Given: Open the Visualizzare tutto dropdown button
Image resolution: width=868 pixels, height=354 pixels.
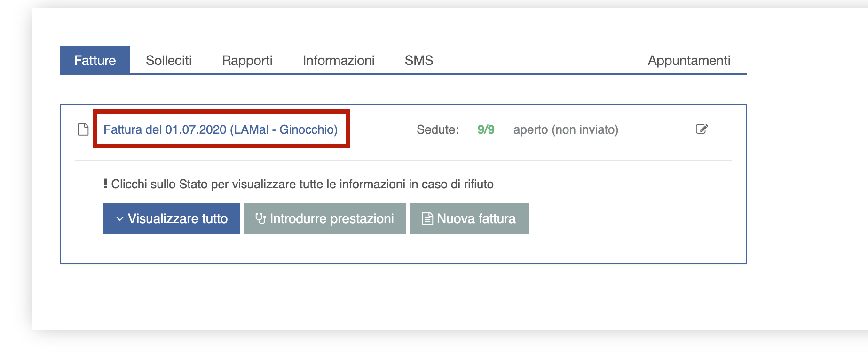Looking at the screenshot, I should pos(172,219).
